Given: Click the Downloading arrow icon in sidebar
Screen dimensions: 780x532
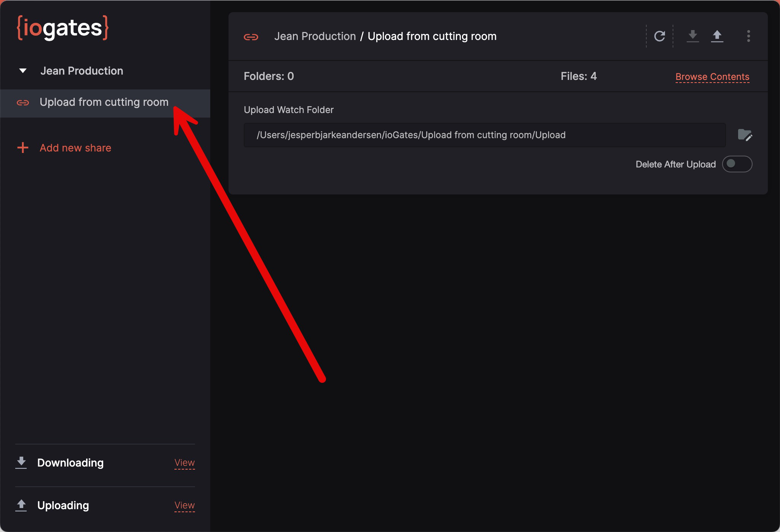Looking at the screenshot, I should pyautogui.click(x=21, y=463).
